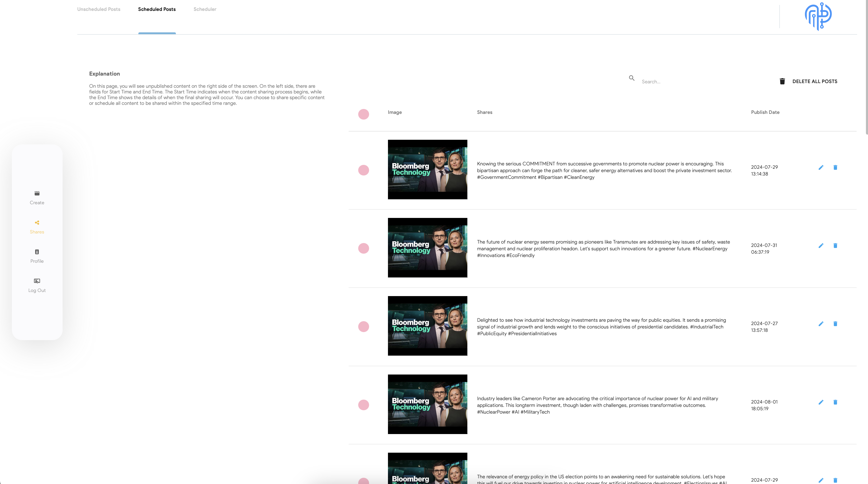Edit the industrial technology investments post
The image size is (868, 484).
coord(821,324)
